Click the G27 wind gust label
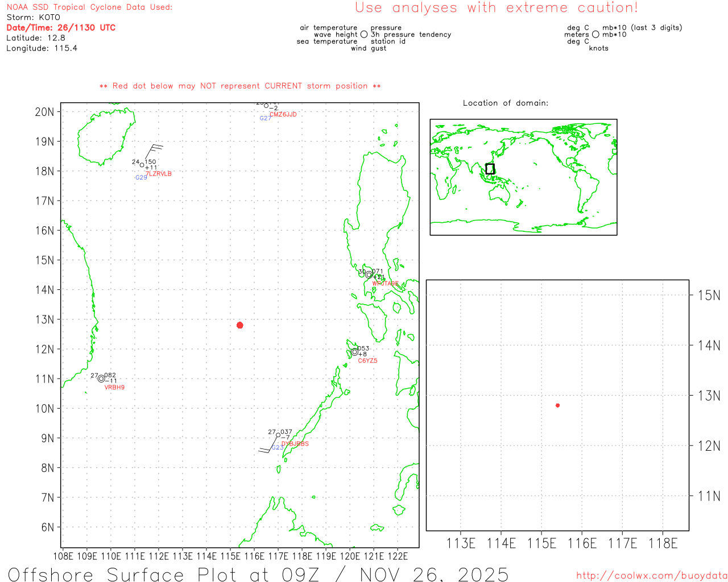 click(265, 118)
